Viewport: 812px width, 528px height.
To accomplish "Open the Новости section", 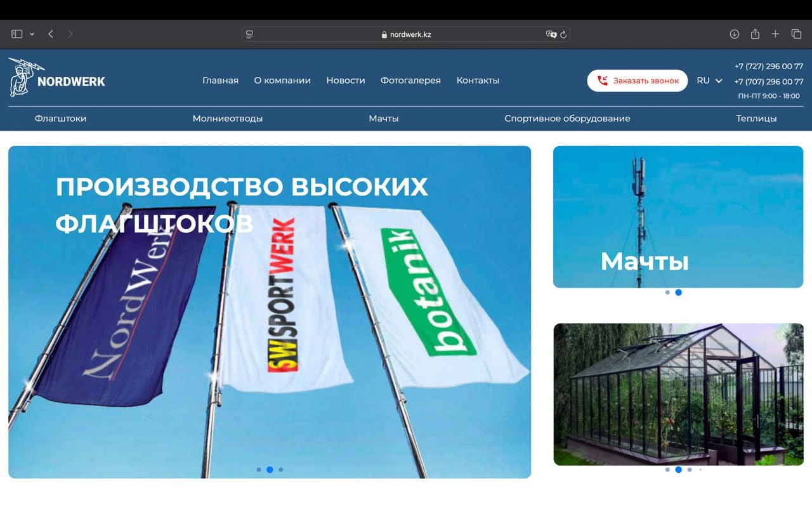I will [x=346, y=81].
